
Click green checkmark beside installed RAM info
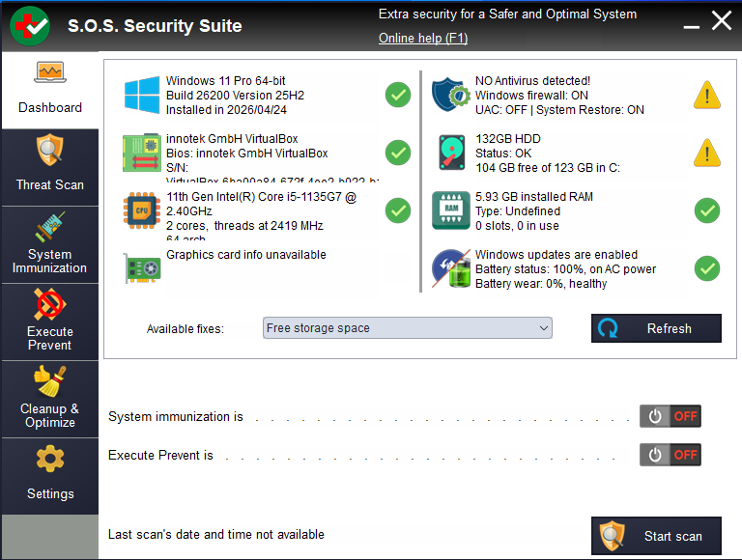click(x=707, y=210)
